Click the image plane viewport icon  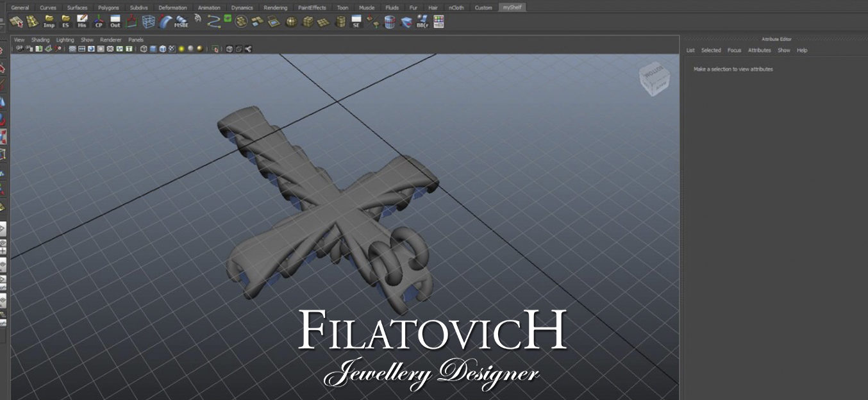(x=38, y=49)
